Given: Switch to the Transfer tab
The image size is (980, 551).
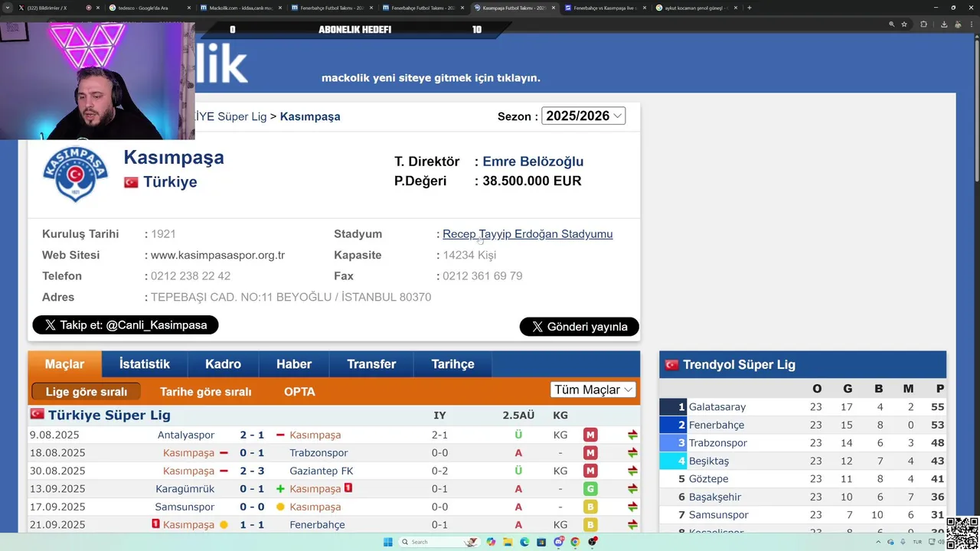Looking at the screenshot, I should tap(371, 364).
